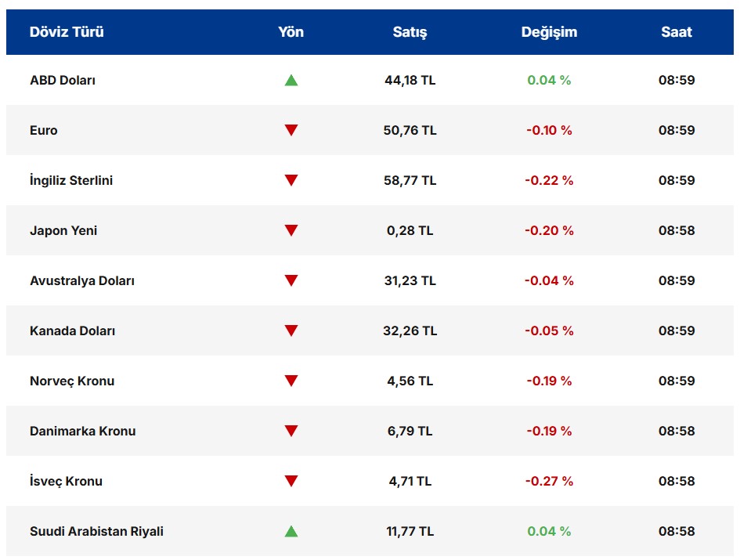Viewport: 740px width, 560px height.
Task: Sort by the Satış column header
Action: [410, 32]
